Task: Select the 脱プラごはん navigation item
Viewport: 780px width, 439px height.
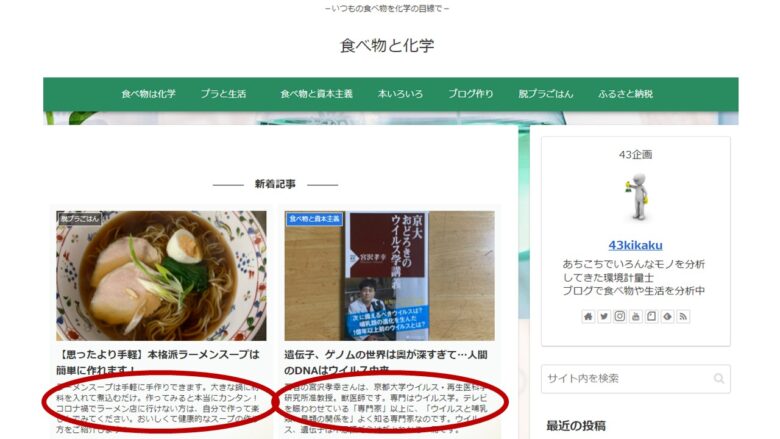Action: point(546,94)
